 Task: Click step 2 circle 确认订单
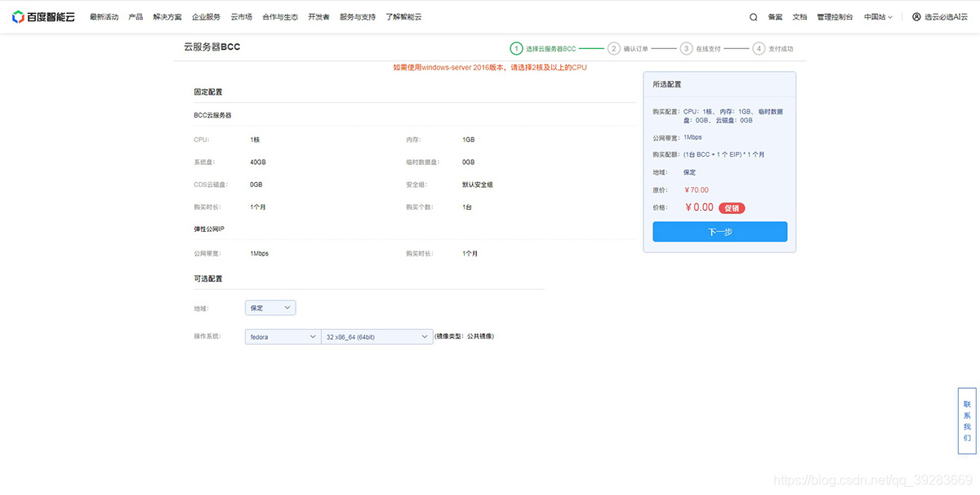[613, 48]
